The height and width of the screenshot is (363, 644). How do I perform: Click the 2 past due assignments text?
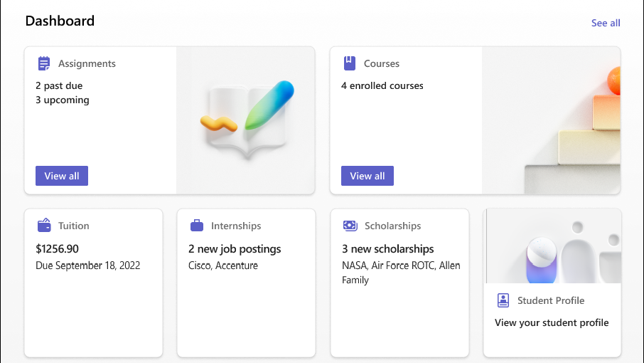(59, 85)
